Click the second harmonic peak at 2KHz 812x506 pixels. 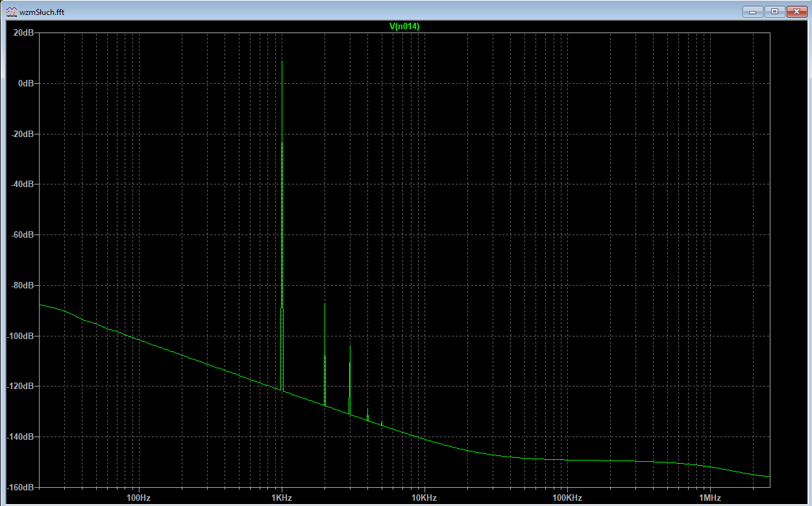pyautogui.click(x=325, y=305)
